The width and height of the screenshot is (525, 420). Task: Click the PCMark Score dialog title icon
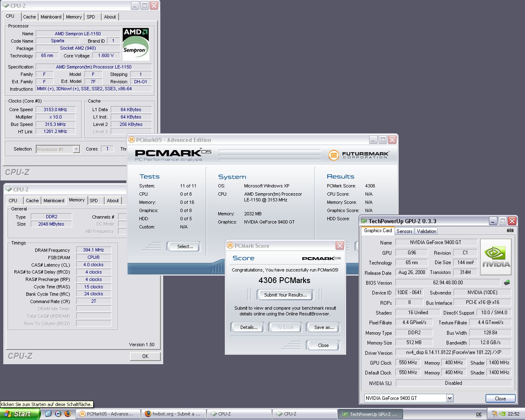230,246
